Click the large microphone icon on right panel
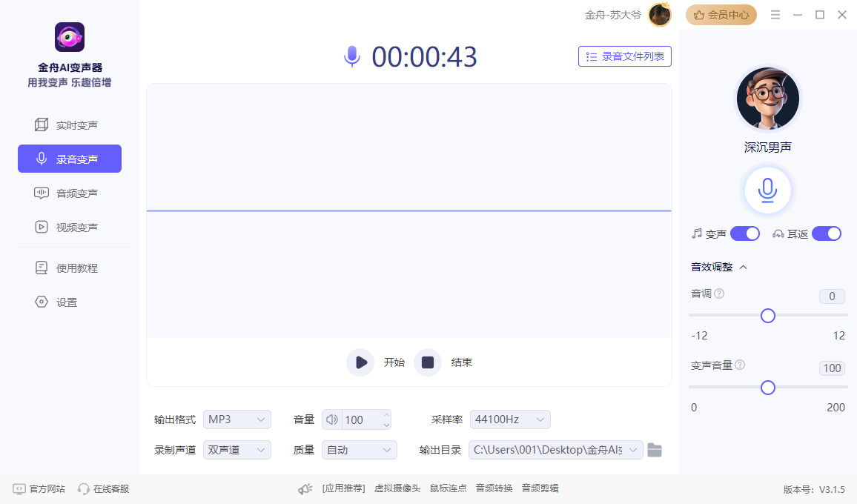This screenshot has width=857, height=504. [x=767, y=190]
